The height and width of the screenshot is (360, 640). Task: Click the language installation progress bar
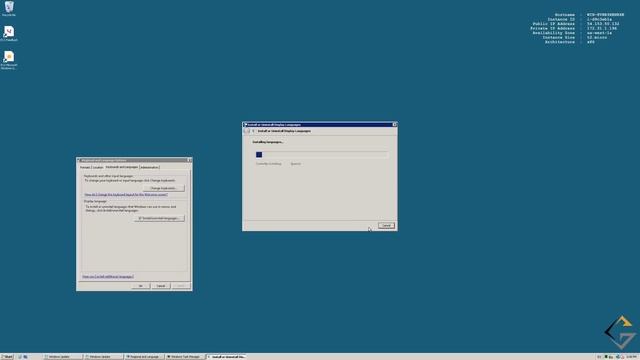pos(322,155)
